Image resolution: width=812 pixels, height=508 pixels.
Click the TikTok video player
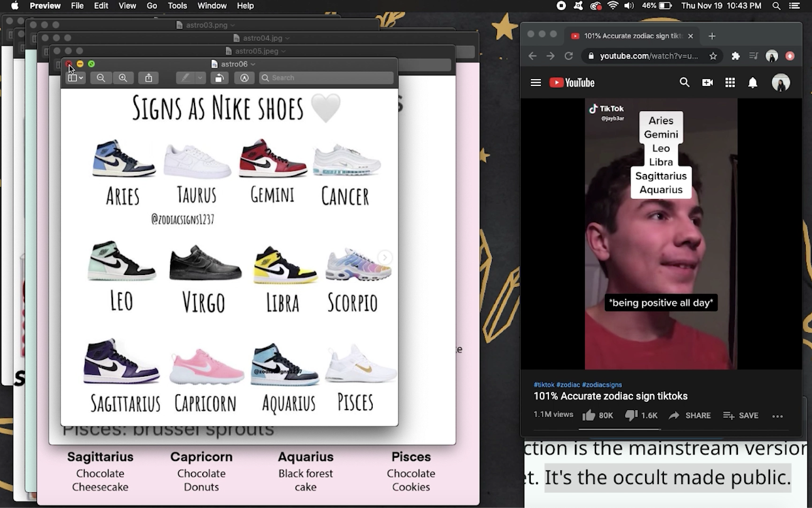661,234
